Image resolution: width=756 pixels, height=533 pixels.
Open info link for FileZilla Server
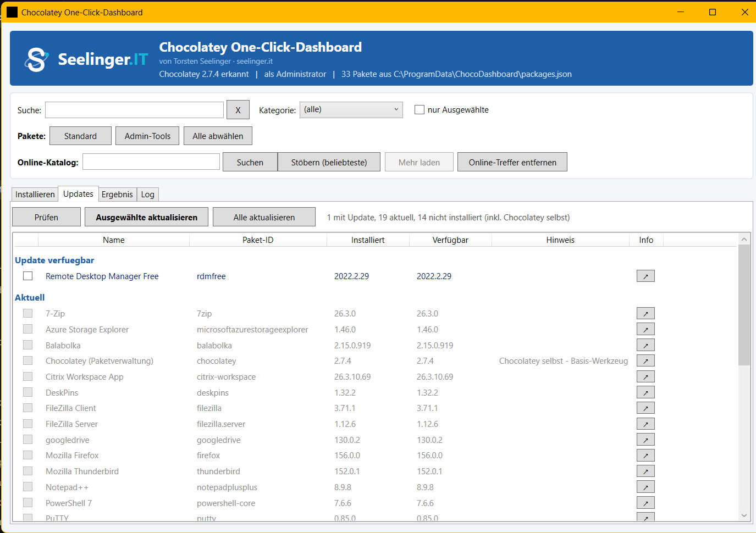(645, 424)
